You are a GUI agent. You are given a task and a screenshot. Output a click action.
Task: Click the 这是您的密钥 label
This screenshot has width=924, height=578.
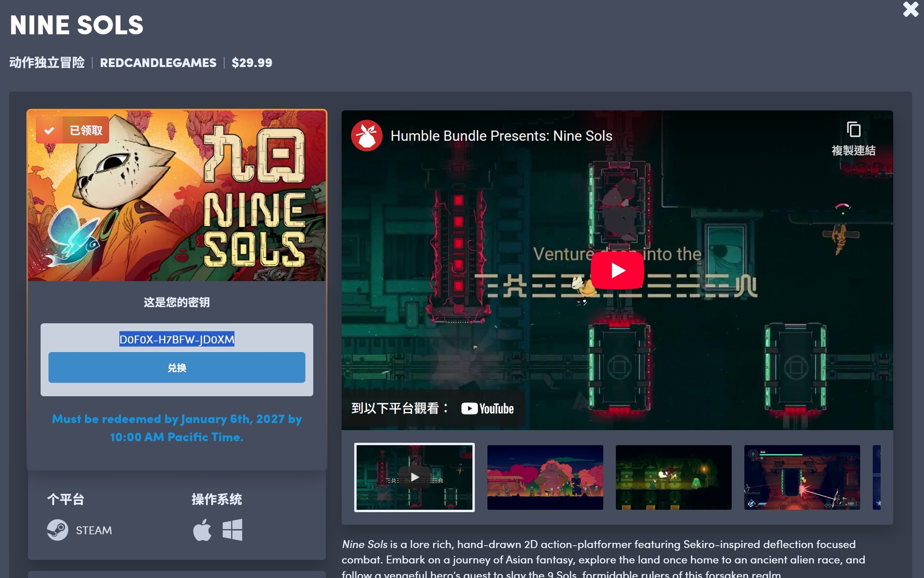point(177,302)
